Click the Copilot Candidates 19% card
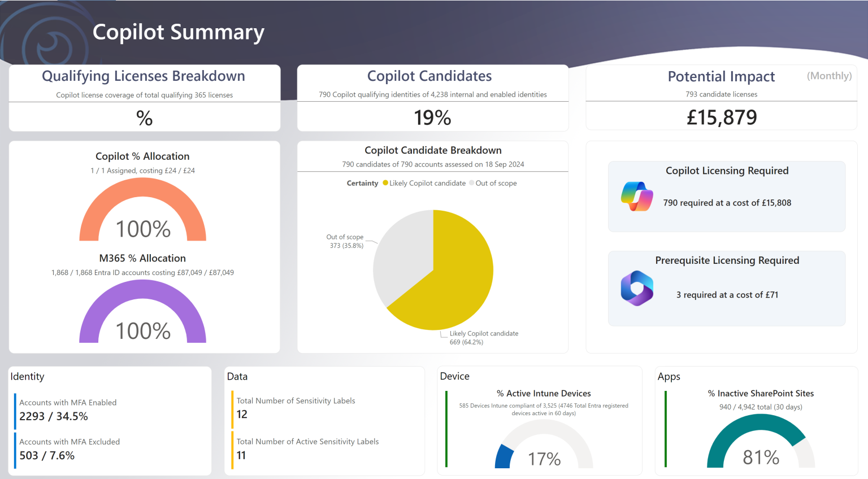Screen dimensions: 868x479 (x=433, y=116)
